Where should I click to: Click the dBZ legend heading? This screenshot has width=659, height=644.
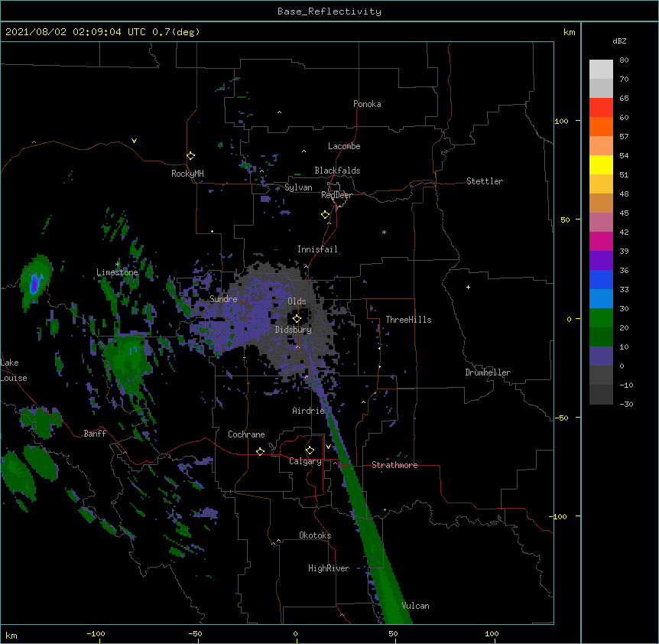619,41
